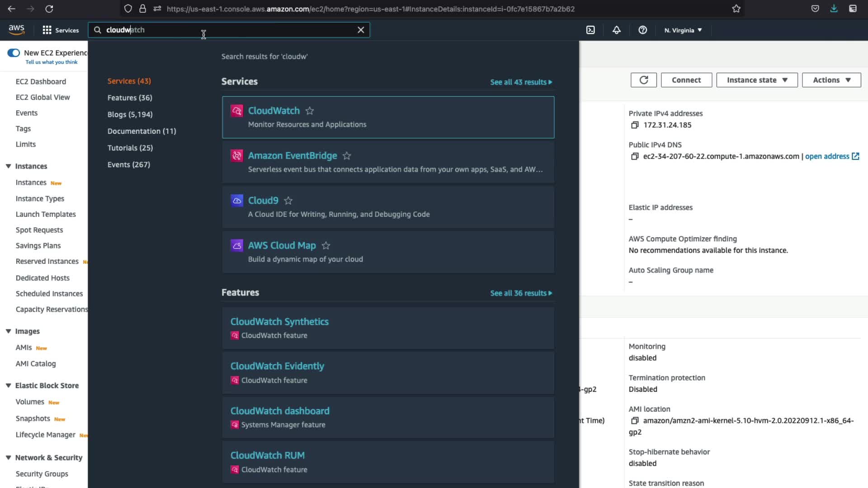
Task: Click the refresh instance details button
Action: (x=643, y=80)
